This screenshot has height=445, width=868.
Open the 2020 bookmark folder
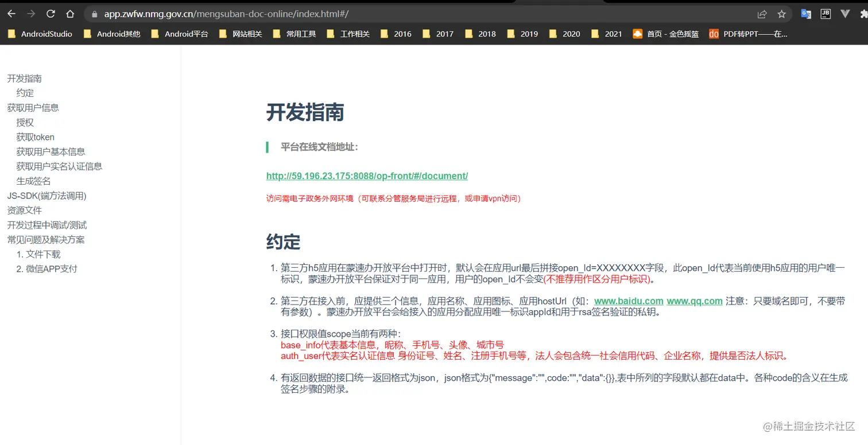565,34
